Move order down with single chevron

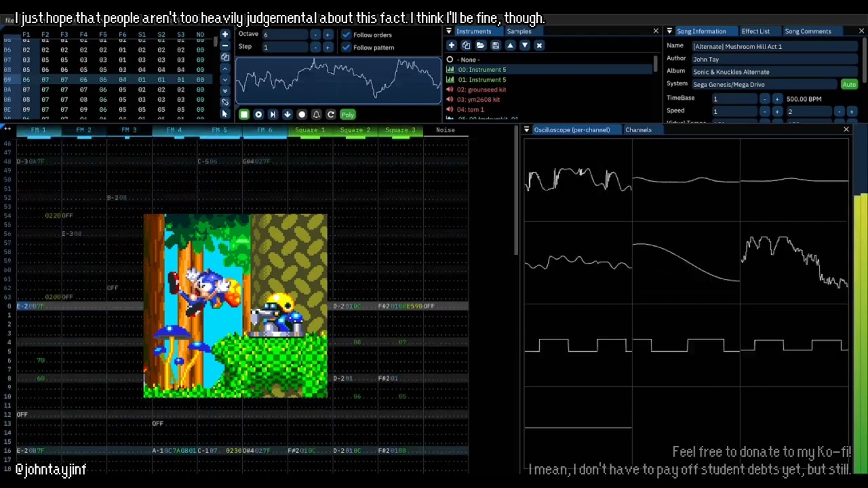pyautogui.click(x=225, y=80)
